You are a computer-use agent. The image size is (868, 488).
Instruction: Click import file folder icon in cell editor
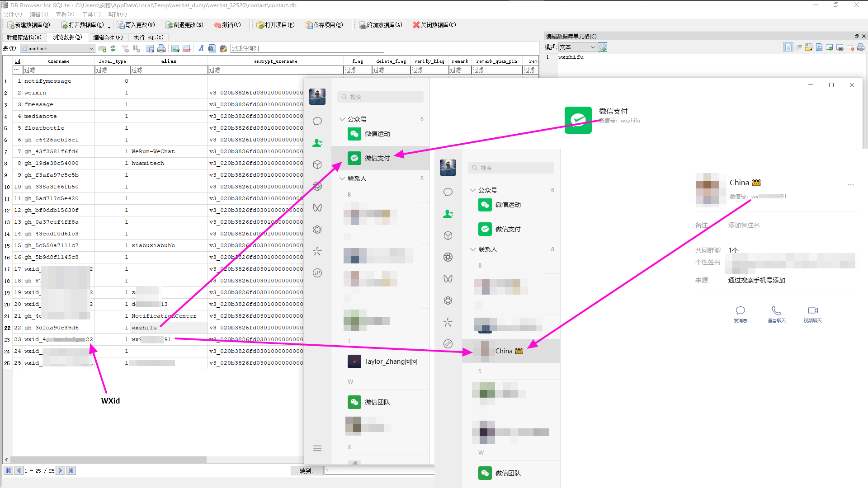pyautogui.click(x=809, y=47)
